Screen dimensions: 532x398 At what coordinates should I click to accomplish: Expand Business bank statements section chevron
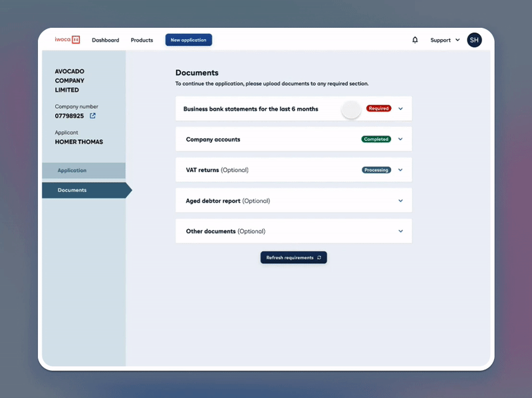(400, 108)
